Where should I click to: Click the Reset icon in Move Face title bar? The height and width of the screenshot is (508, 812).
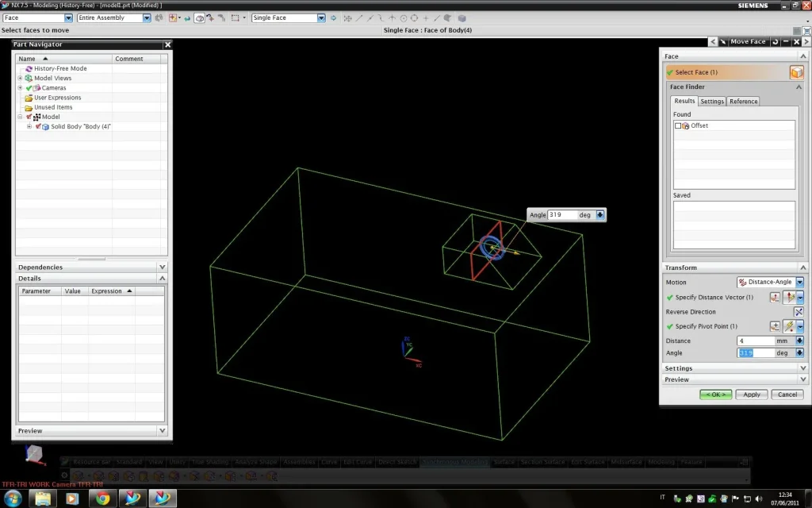point(776,41)
